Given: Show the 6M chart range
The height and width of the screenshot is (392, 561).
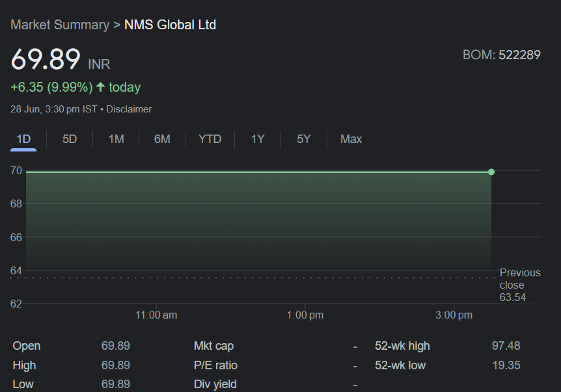Looking at the screenshot, I should pos(162,139).
